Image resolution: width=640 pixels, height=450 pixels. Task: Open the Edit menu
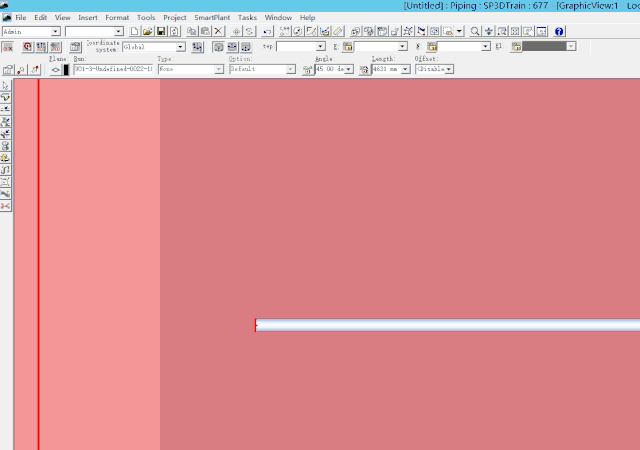point(40,18)
